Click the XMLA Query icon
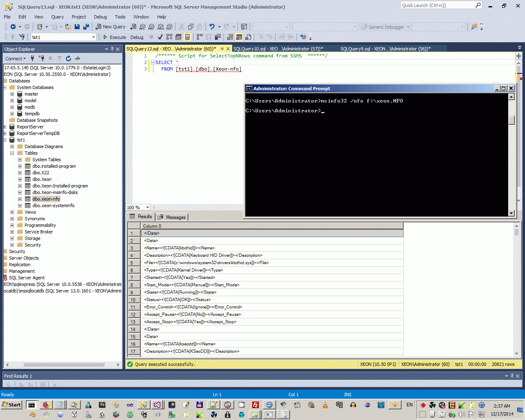Screen dimensions: 525x420 tap(160, 27)
